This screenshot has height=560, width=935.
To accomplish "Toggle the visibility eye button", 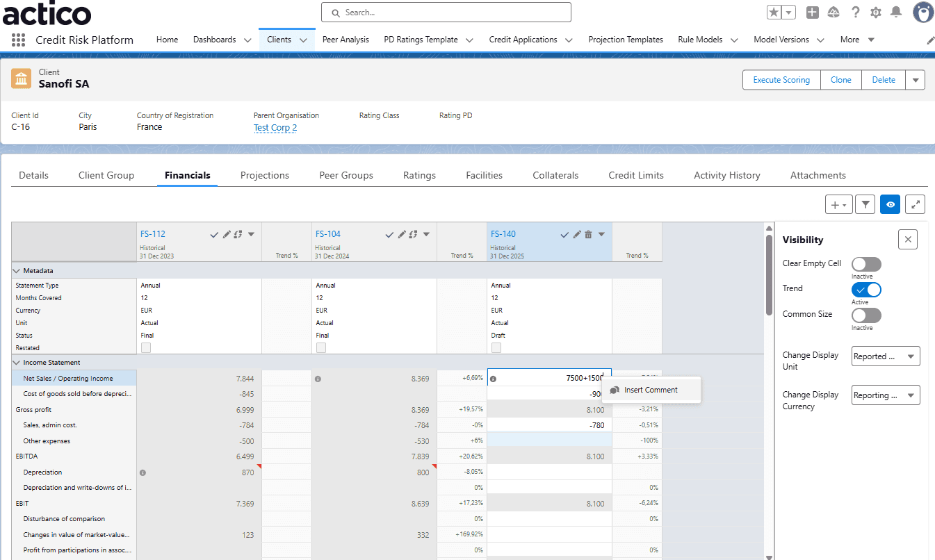I will pos(891,204).
